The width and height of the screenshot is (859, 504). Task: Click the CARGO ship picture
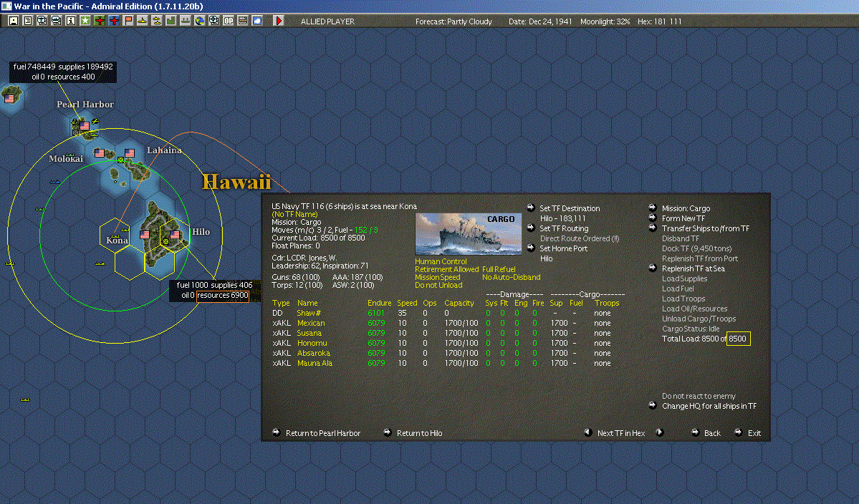coord(469,233)
